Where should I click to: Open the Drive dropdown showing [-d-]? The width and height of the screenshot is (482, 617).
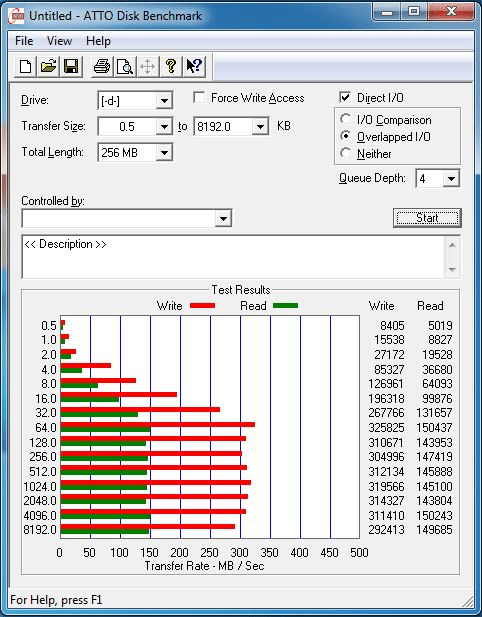[x=164, y=101]
